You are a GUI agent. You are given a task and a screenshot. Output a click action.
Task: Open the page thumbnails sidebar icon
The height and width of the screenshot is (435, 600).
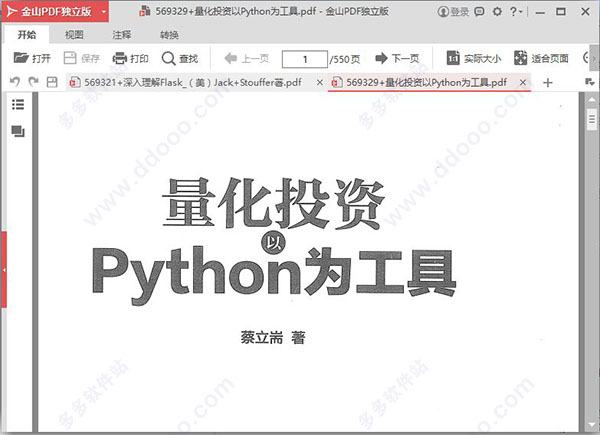pyautogui.click(x=18, y=131)
